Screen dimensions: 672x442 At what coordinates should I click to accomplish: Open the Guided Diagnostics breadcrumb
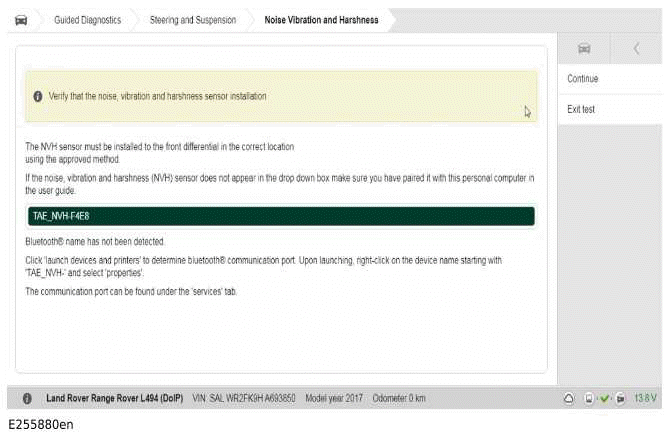pyautogui.click(x=87, y=20)
